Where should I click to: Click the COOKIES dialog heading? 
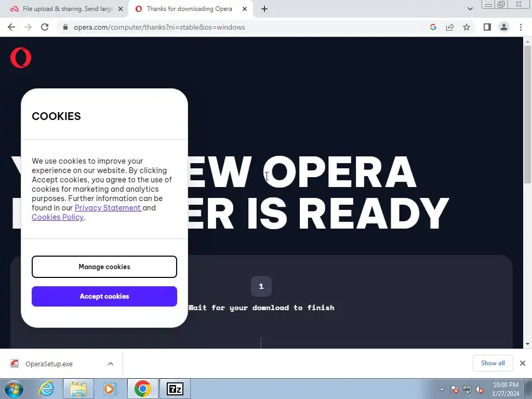pos(56,116)
